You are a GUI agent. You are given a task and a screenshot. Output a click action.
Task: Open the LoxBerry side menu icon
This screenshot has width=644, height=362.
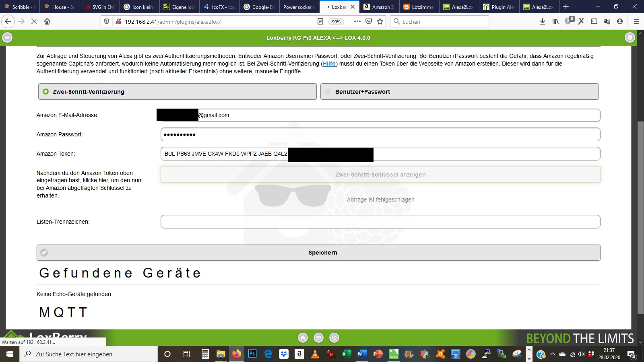7,38
